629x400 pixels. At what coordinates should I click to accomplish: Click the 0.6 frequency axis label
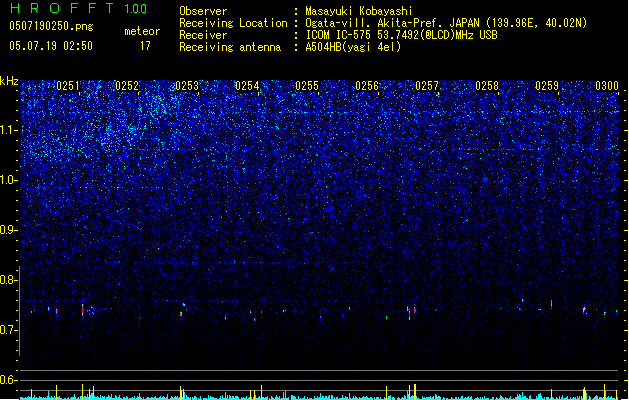(9, 380)
